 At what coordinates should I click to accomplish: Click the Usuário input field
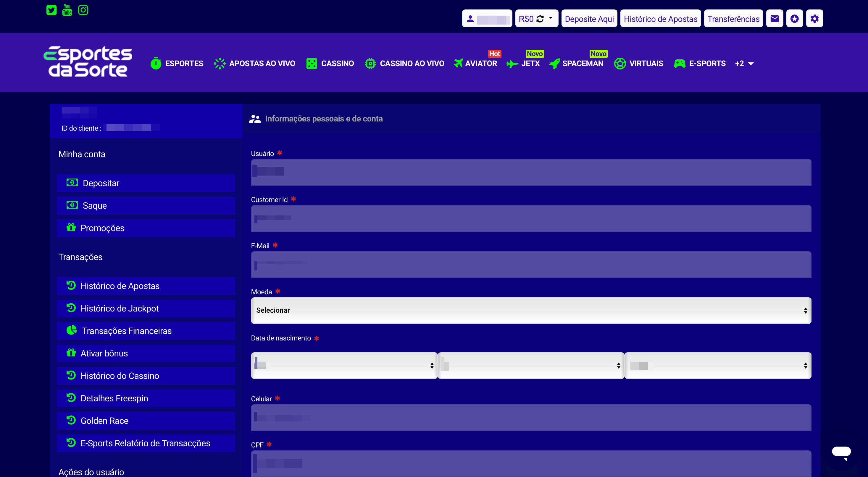[531, 172]
